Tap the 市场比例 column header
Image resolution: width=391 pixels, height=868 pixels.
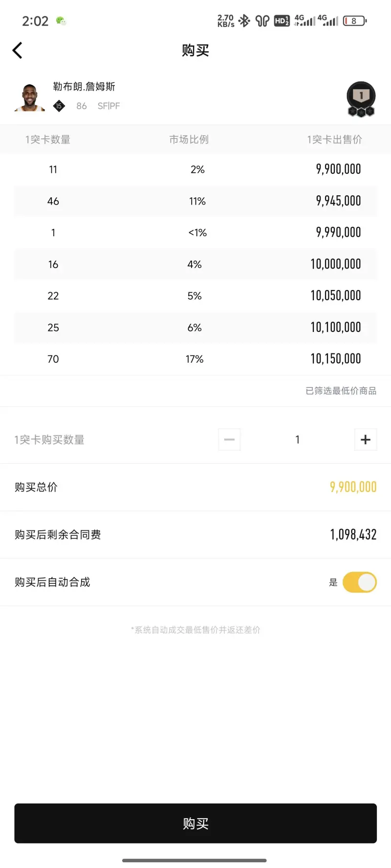pyautogui.click(x=189, y=140)
